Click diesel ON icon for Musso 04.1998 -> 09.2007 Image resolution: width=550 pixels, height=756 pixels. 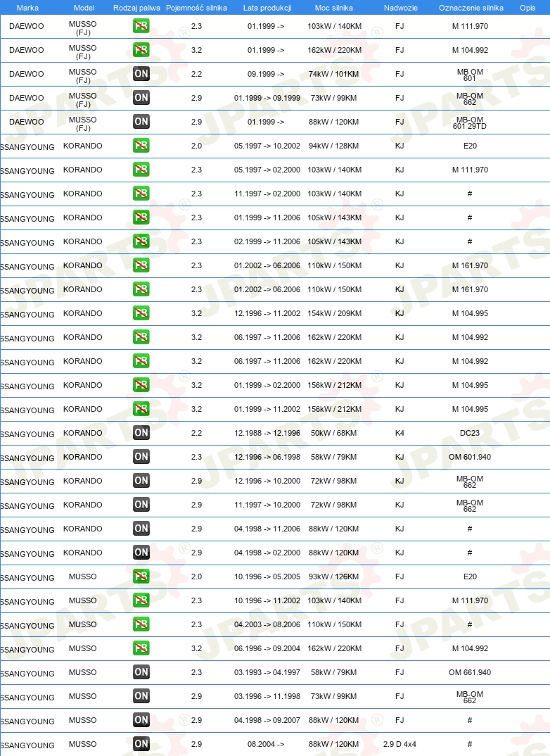(141, 720)
